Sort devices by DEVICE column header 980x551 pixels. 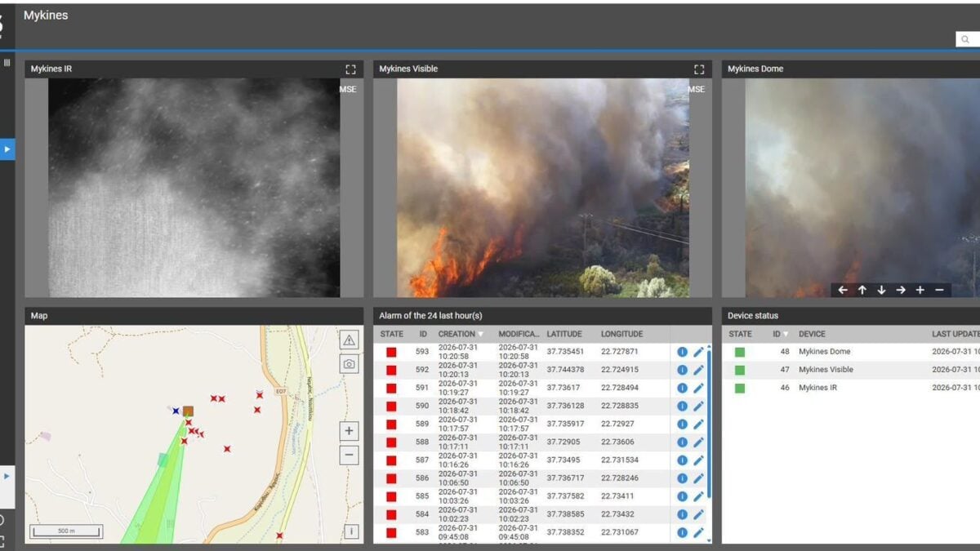click(x=812, y=334)
